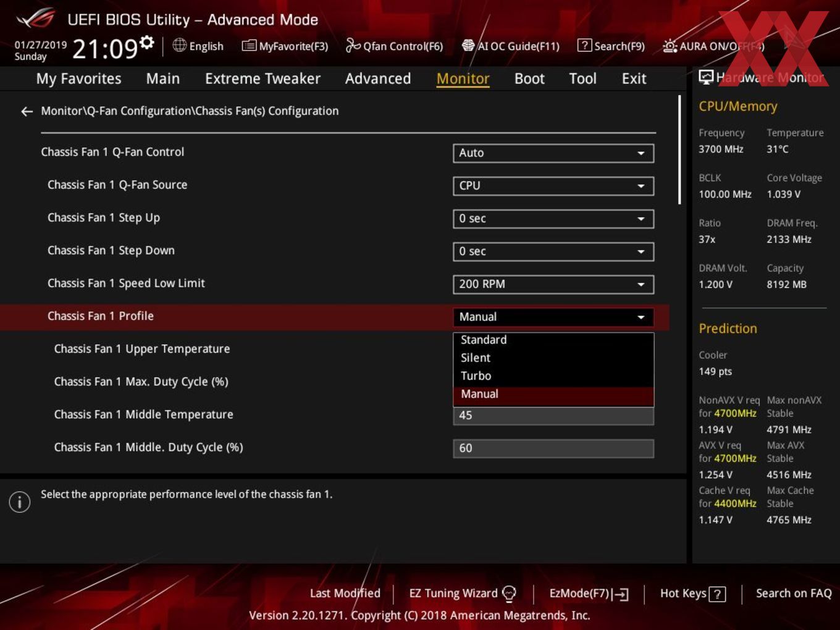Switch to the My Favorites tab
The width and height of the screenshot is (840, 630).
point(78,78)
